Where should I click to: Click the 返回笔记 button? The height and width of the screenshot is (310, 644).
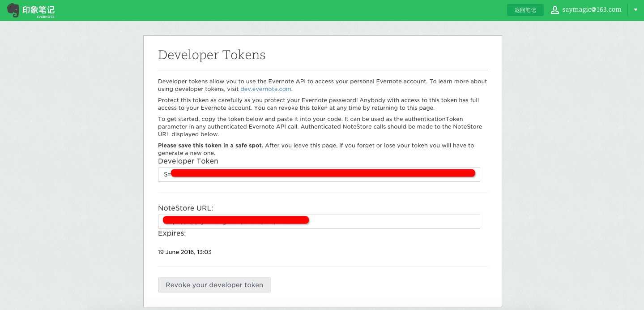pyautogui.click(x=525, y=10)
